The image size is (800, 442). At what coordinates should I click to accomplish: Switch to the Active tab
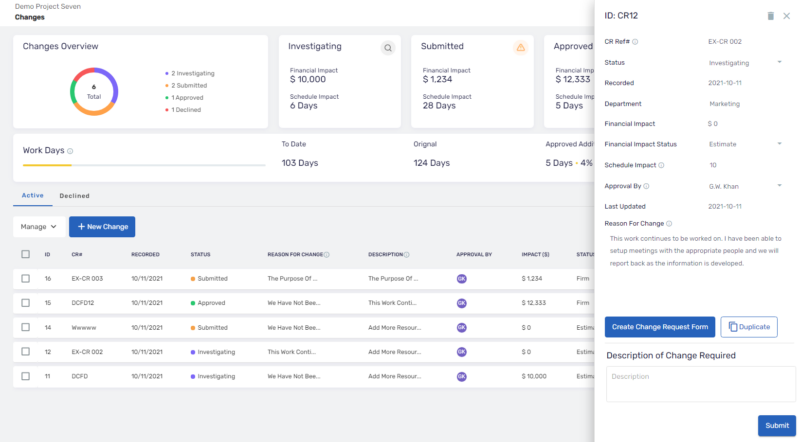pos(33,196)
